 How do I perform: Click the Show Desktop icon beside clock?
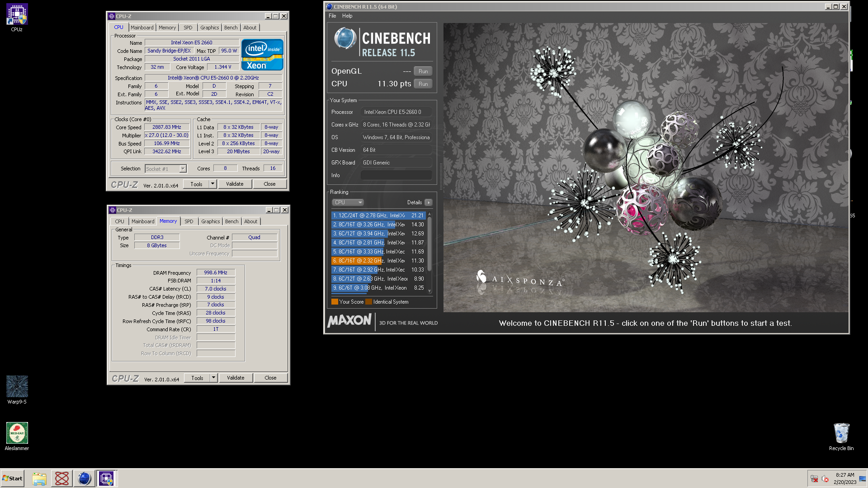point(863,479)
